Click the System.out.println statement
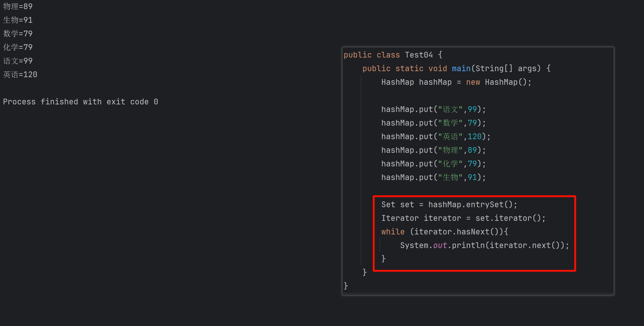 (x=484, y=245)
